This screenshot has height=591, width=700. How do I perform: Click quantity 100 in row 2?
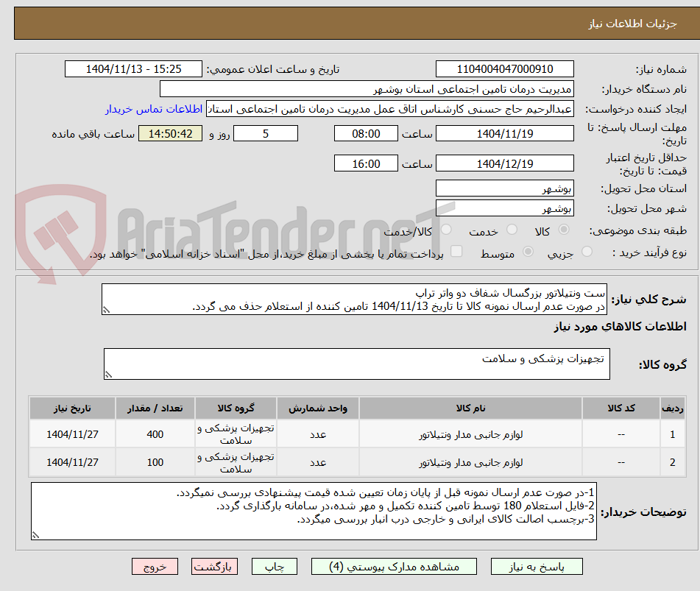155,462
